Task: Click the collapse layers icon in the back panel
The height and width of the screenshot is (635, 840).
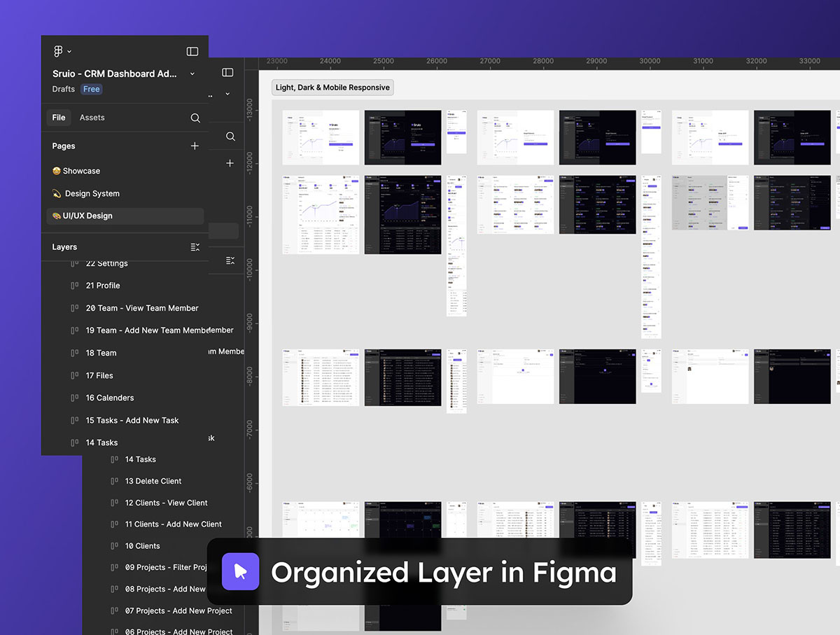Action: (x=230, y=260)
